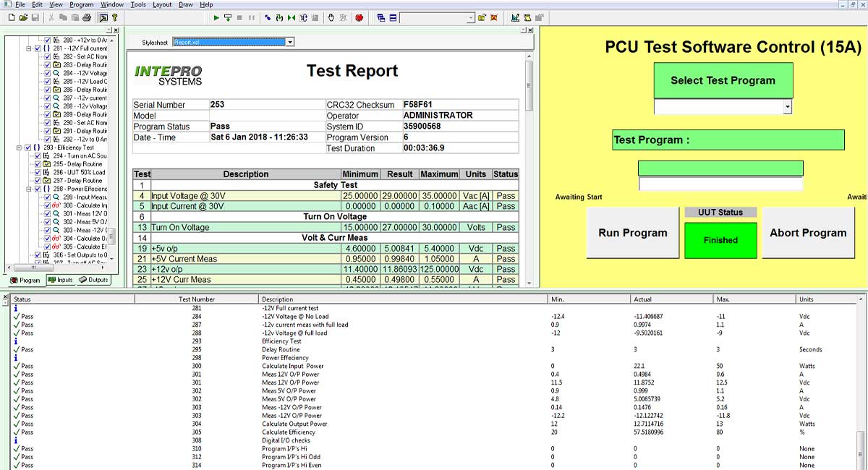Uncheck the 295 - Delay Routine checkbox
The image size is (868, 470).
(x=38, y=164)
